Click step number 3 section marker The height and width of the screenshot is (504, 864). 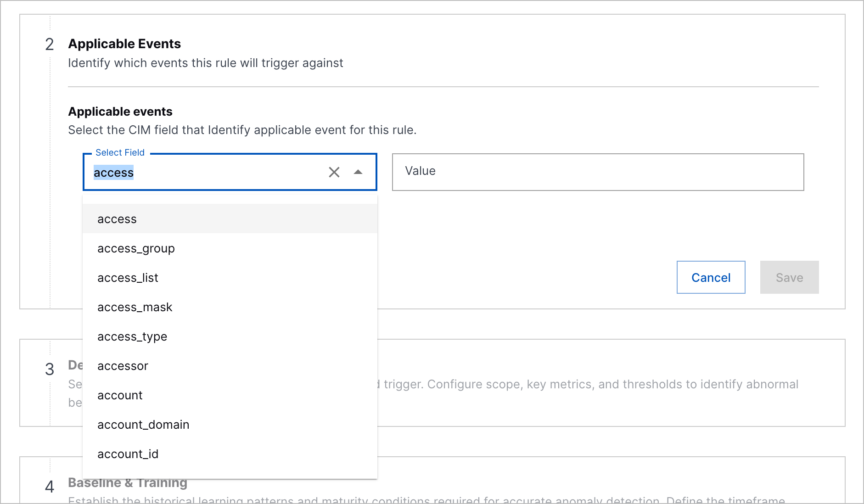point(49,370)
